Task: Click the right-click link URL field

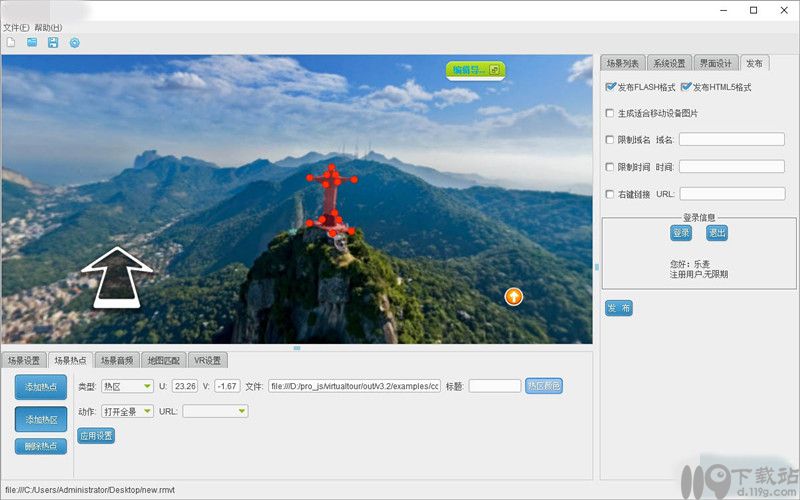Action: [x=732, y=193]
